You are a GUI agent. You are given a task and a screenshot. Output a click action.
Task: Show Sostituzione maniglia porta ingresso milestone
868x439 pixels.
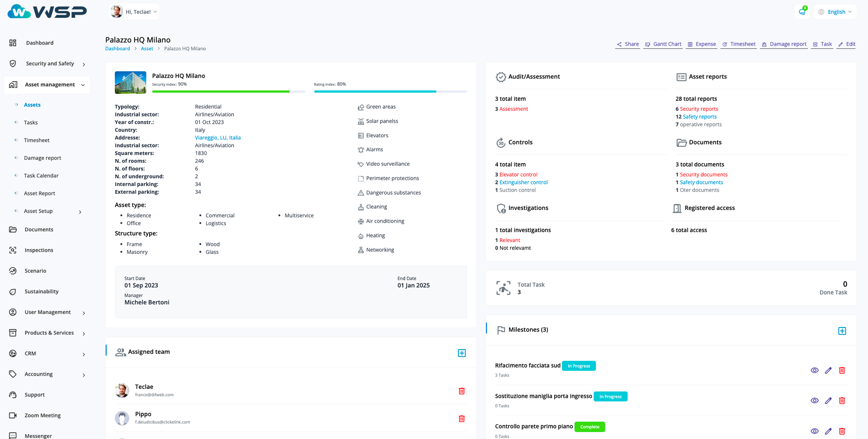(x=815, y=401)
